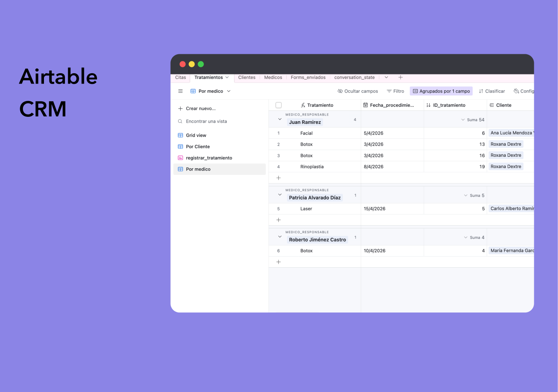Viewport: 558px width, 392px height.
Task: Open the Clasificar sort option
Action: 492,91
